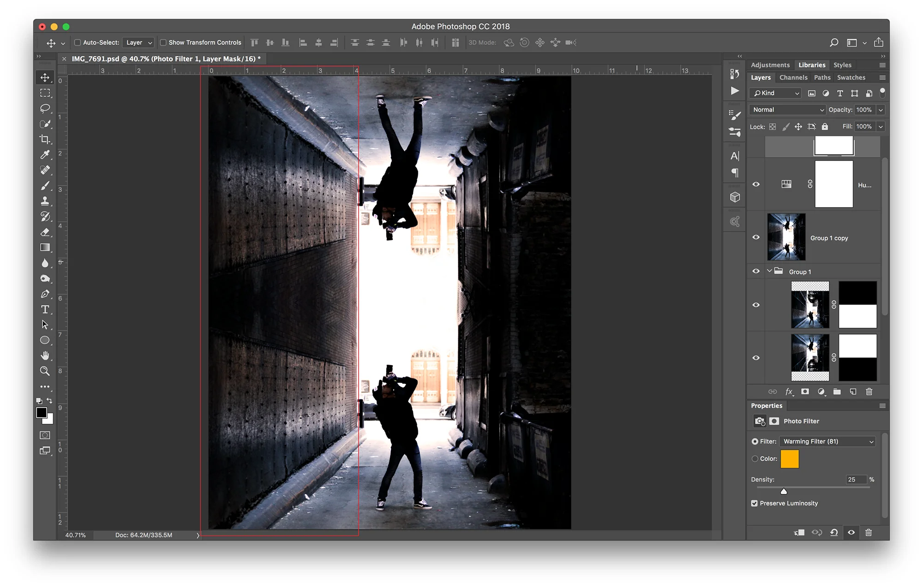Screen dimensions: 923x588
Task: Select the Ellipse shape tool
Action: click(45, 340)
